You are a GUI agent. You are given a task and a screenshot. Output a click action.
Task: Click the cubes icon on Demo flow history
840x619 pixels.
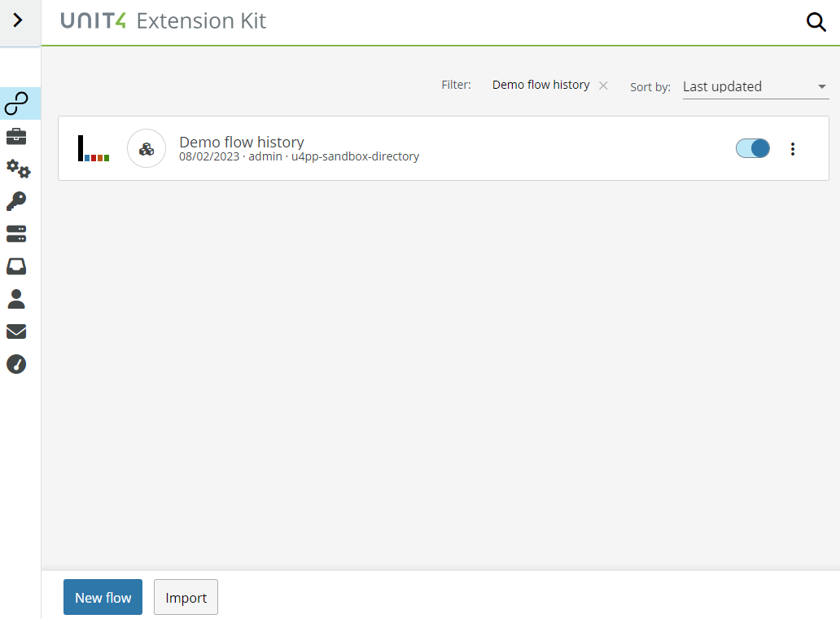click(x=147, y=148)
